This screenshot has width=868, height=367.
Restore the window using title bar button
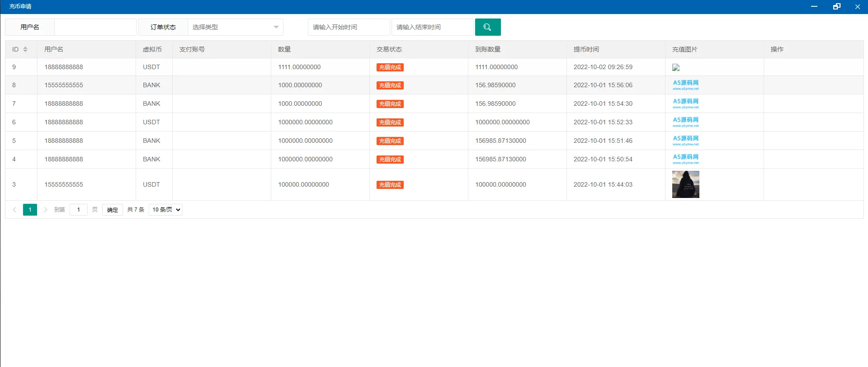(x=836, y=6)
